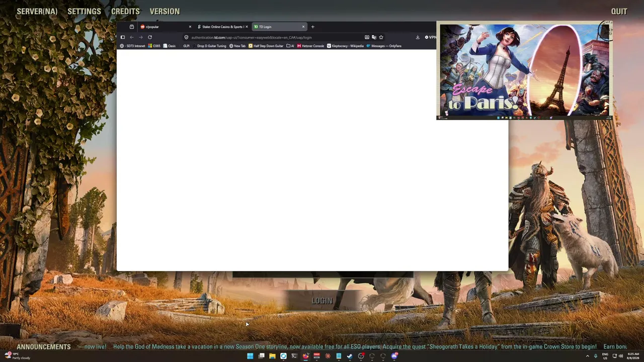Go forward in the browser
Screen dimensions: 644x362
(141, 37)
